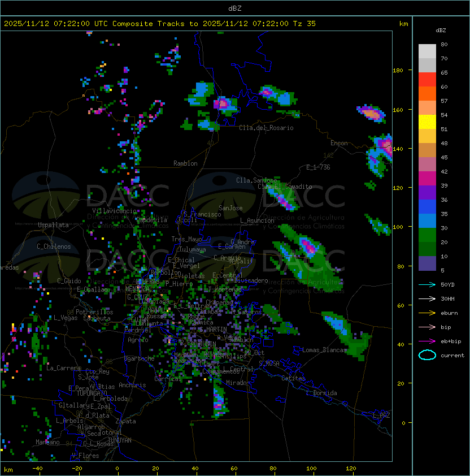Select the light grey 80 dBZ swatch
The image size is (470, 476).
click(x=427, y=51)
